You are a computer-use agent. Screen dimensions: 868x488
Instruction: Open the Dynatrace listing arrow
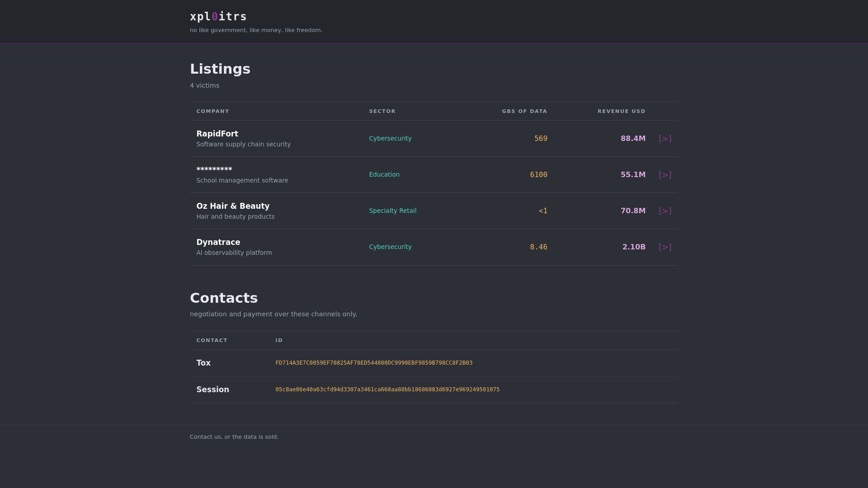coord(665,247)
